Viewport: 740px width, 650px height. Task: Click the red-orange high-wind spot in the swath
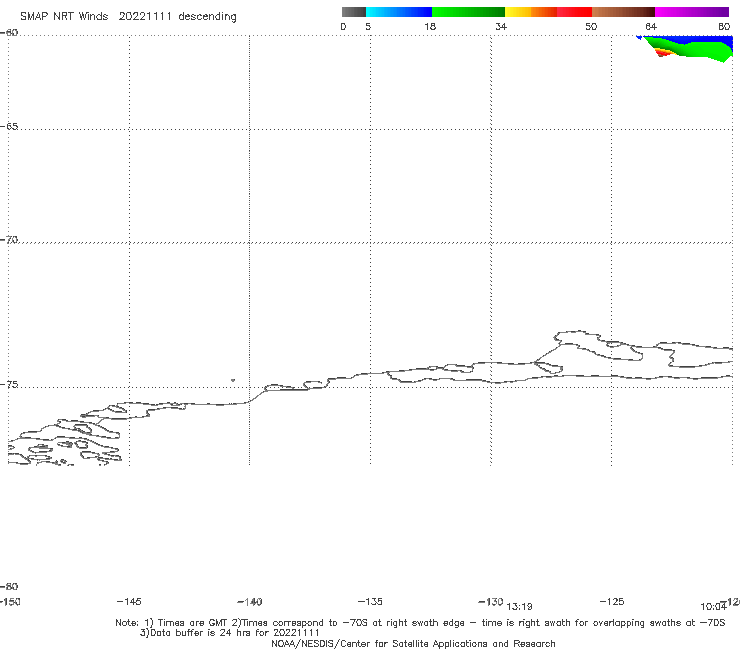click(662, 53)
